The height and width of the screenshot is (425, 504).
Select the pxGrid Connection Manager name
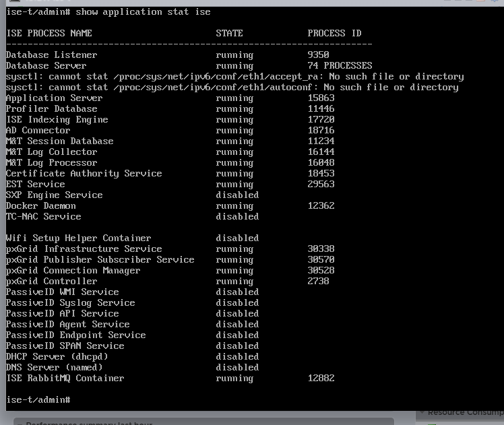point(73,271)
